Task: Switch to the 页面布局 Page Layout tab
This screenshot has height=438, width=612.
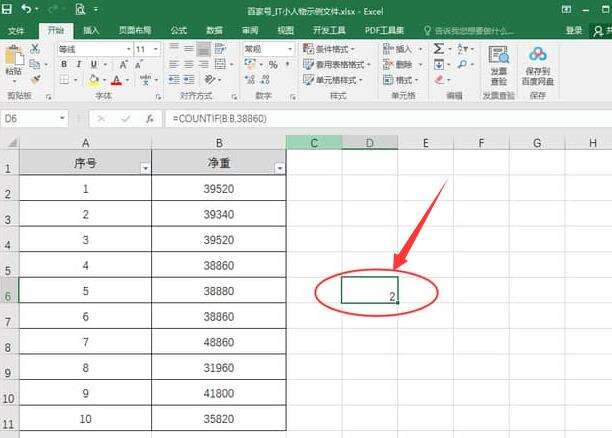Action: (x=135, y=30)
